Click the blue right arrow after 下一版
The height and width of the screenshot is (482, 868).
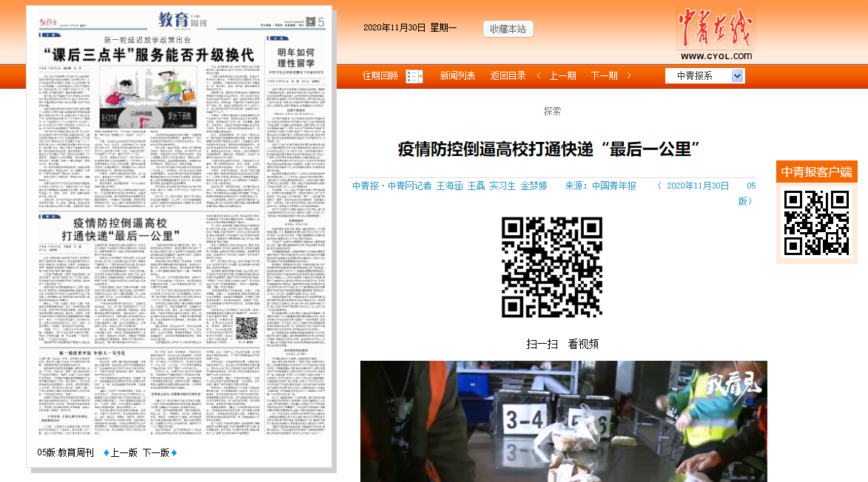coord(174,452)
